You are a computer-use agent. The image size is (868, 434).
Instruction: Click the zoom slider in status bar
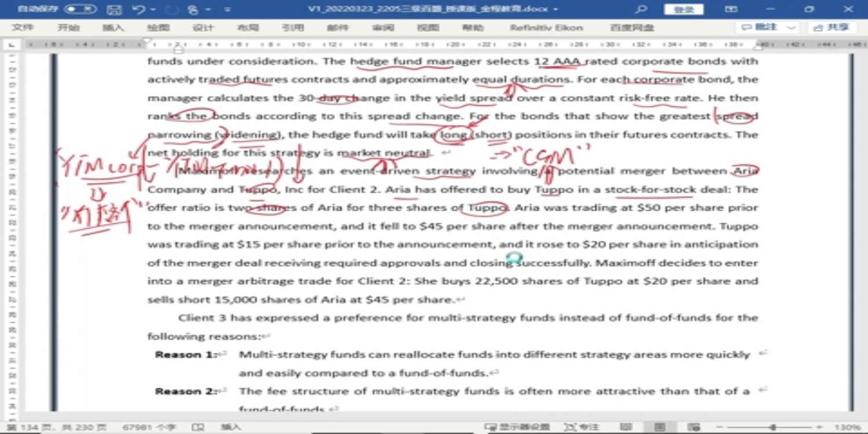pos(772,427)
